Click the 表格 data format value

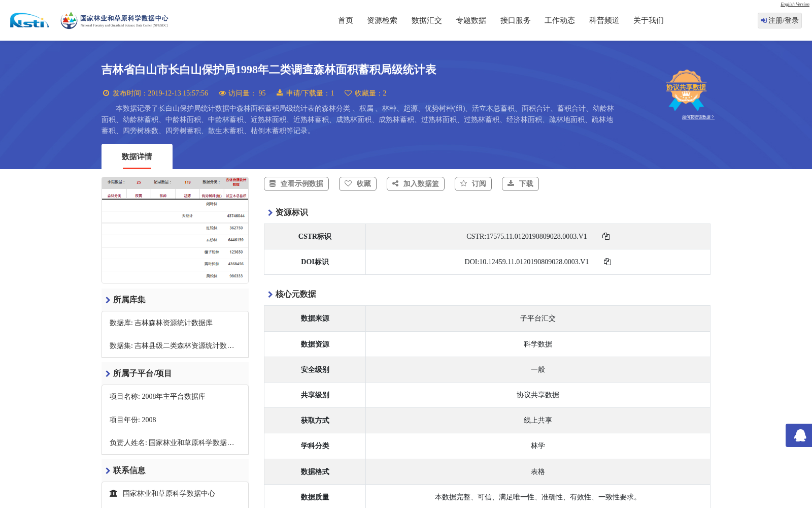(538, 471)
